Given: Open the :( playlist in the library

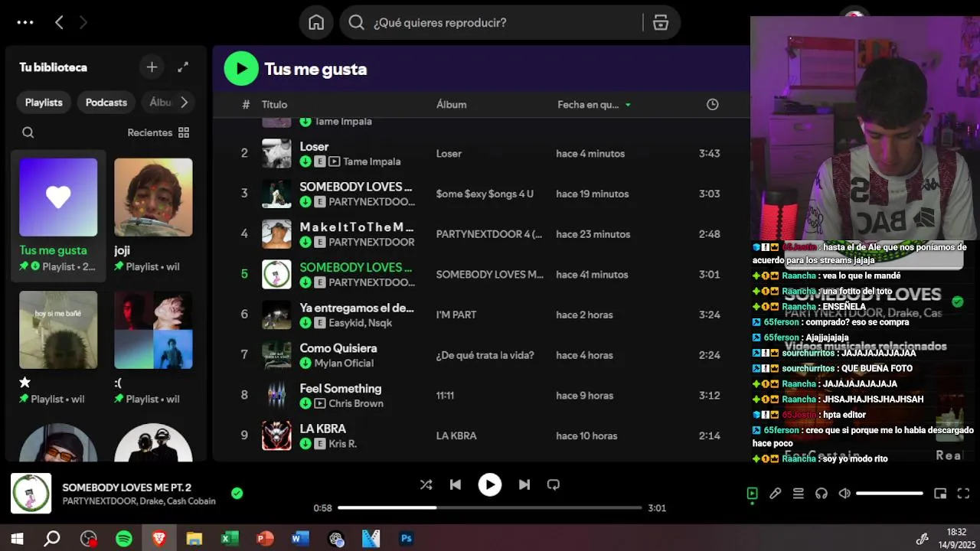Looking at the screenshot, I should point(153,348).
